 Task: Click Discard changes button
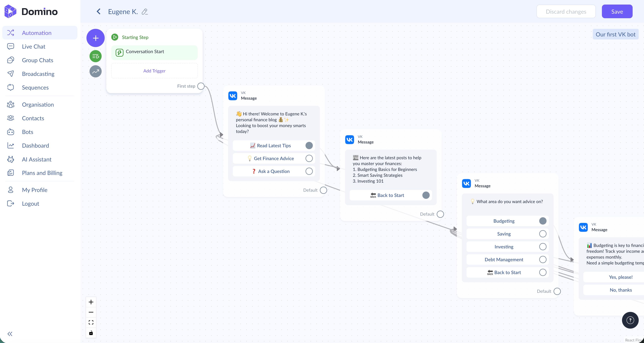[x=566, y=12]
